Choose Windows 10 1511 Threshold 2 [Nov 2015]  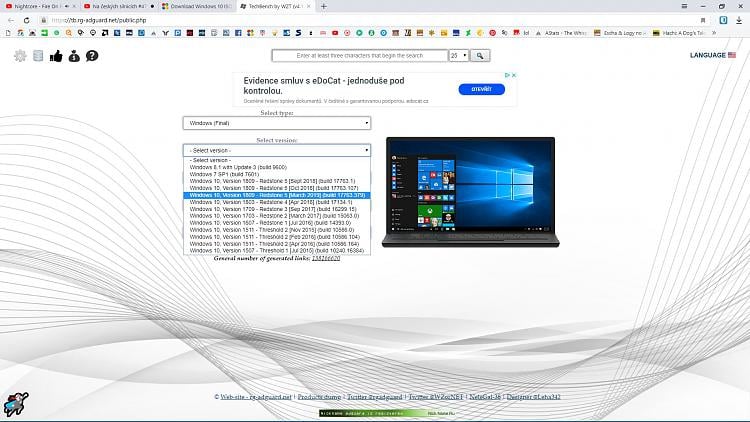click(276, 230)
